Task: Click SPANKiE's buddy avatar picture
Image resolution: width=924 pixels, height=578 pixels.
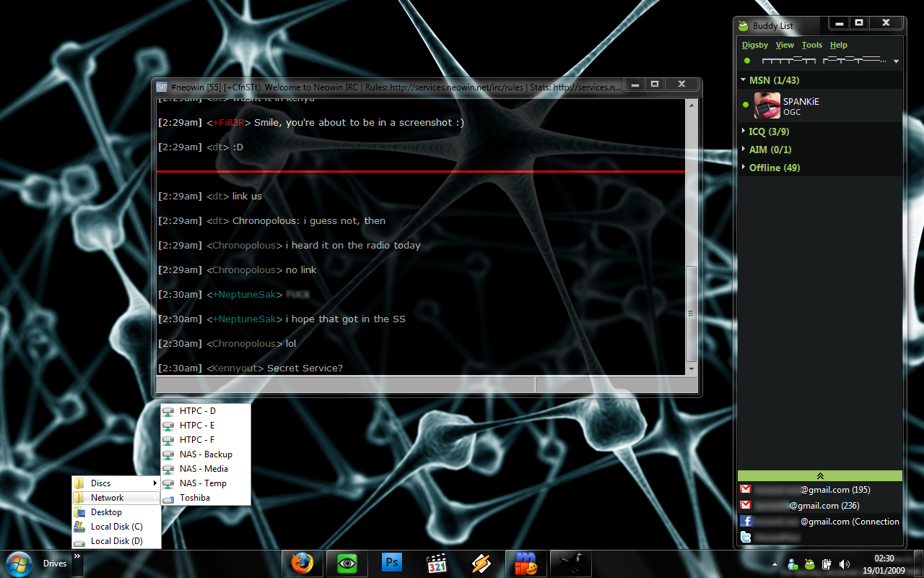Action: click(x=767, y=105)
